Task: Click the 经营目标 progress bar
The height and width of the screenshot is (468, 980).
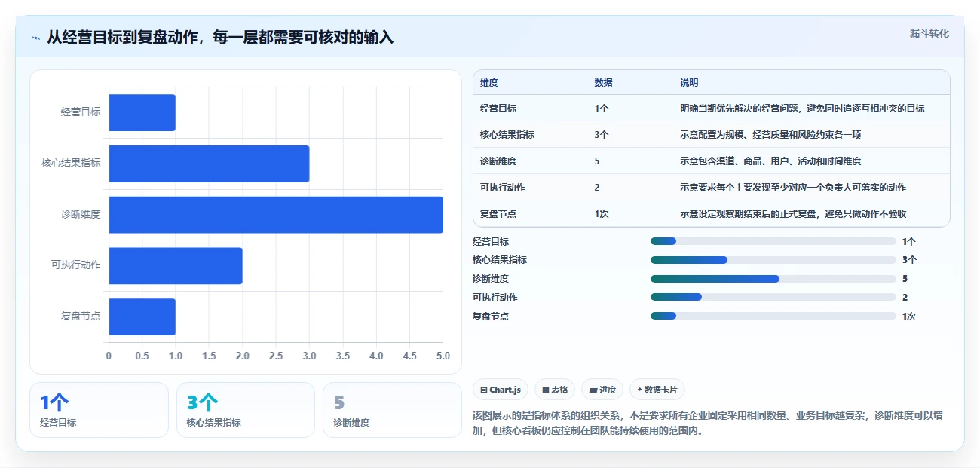Action: click(773, 241)
